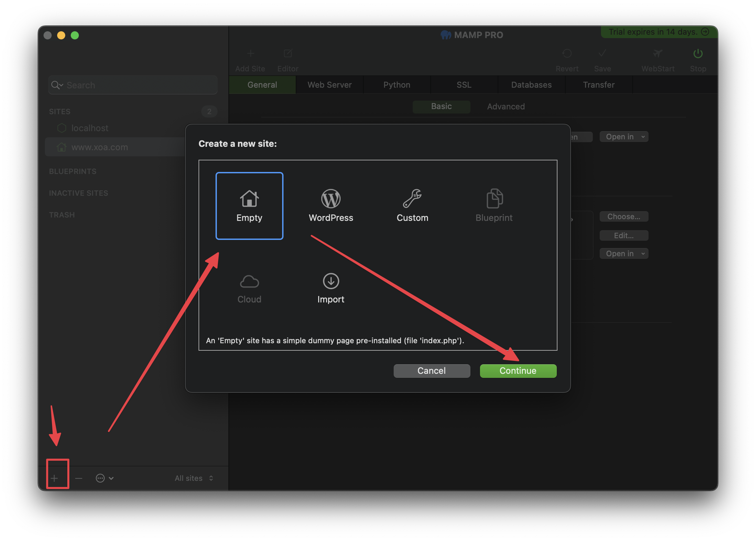Click the localhost hexagon status icon
The width and height of the screenshot is (756, 541).
(x=62, y=128)
